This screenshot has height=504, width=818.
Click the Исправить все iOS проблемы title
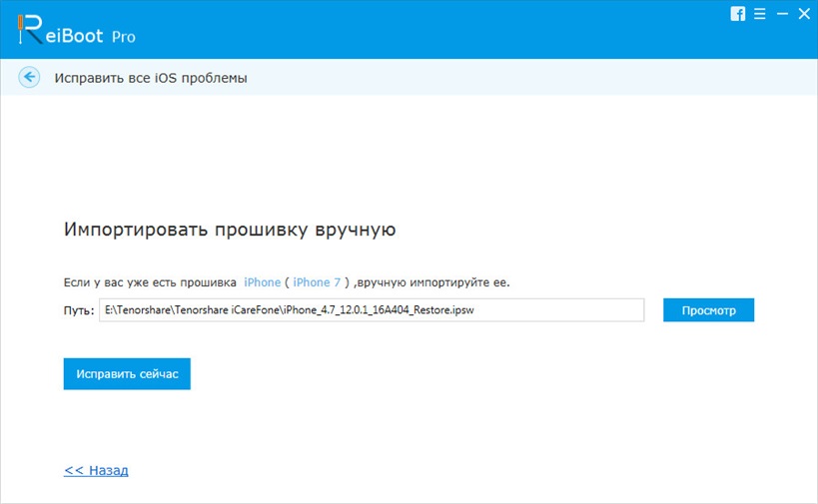click(x=150, y=77)
